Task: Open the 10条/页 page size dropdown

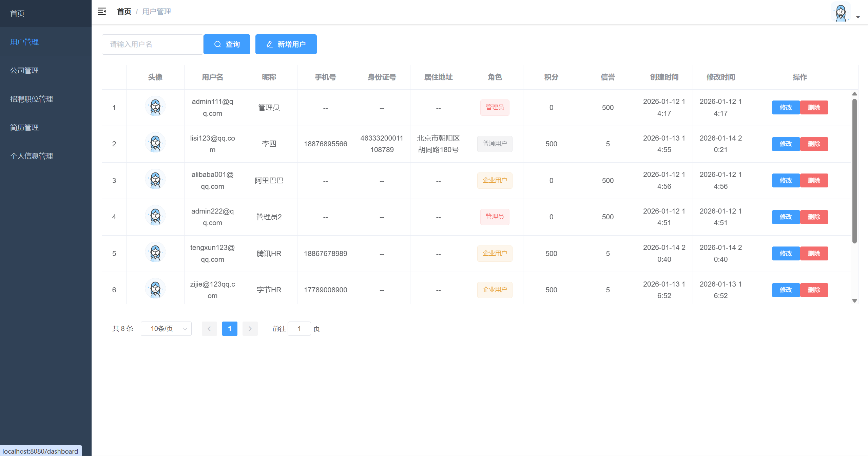Action: (166, 329)
